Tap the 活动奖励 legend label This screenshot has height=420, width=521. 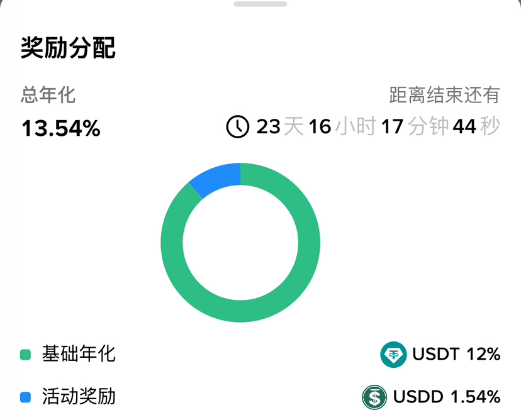(x=79, y=397)
